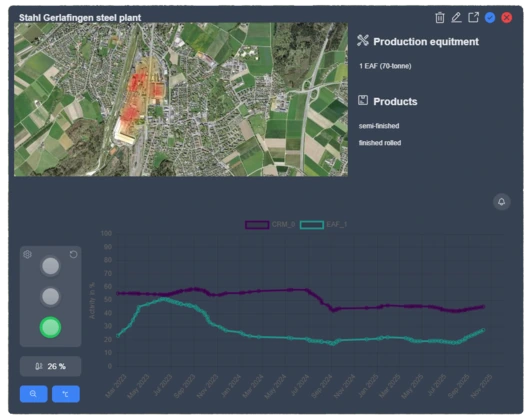
Task: Click the 'Products' heading text
Action: click(395, 102)
